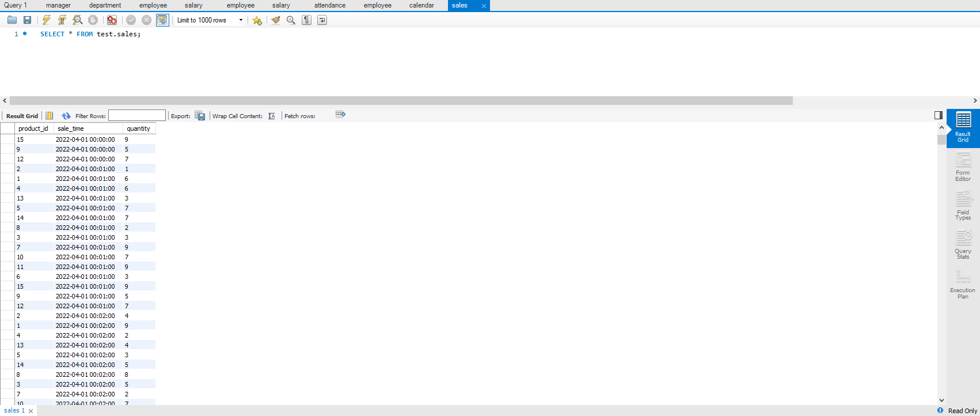Beautify the query with the brush icon
This screenshot has height=416, width=980.
[x=276, y=20]
